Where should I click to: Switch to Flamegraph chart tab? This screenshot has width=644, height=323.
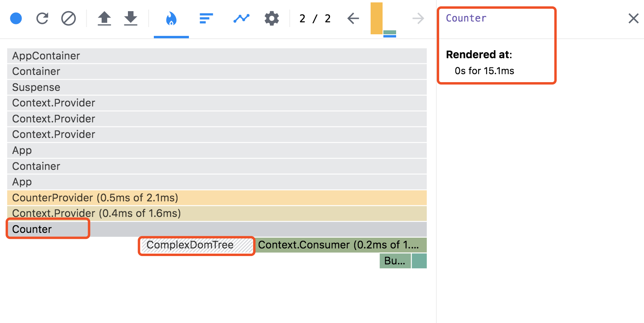(x=171, y=18)
